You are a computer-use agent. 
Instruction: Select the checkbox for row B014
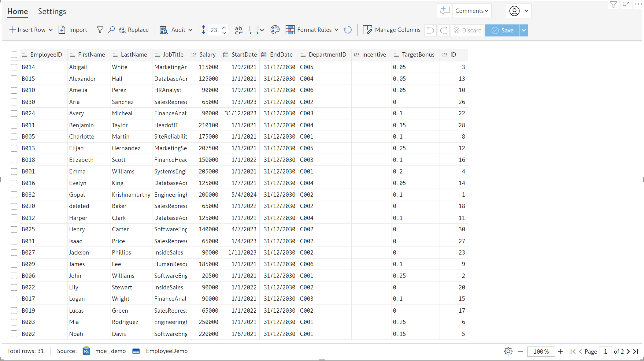pyautogui.click(x=14, y=67)
